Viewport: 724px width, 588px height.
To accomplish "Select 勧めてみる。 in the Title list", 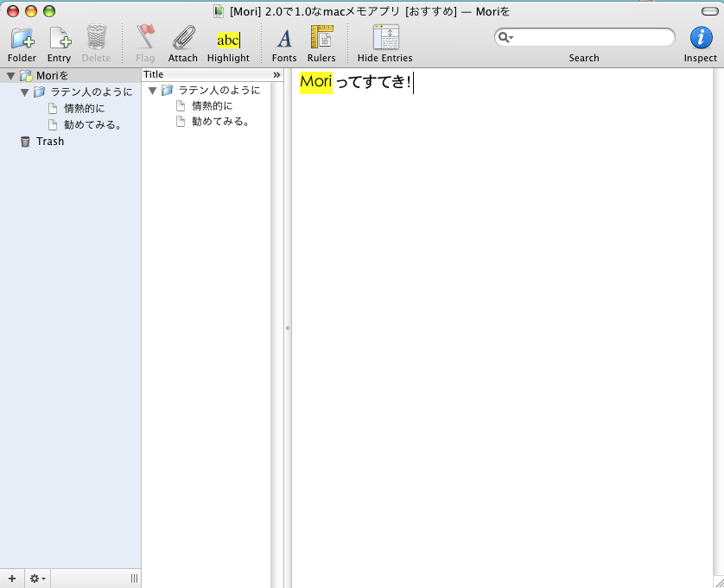I will tap(220, 122).
